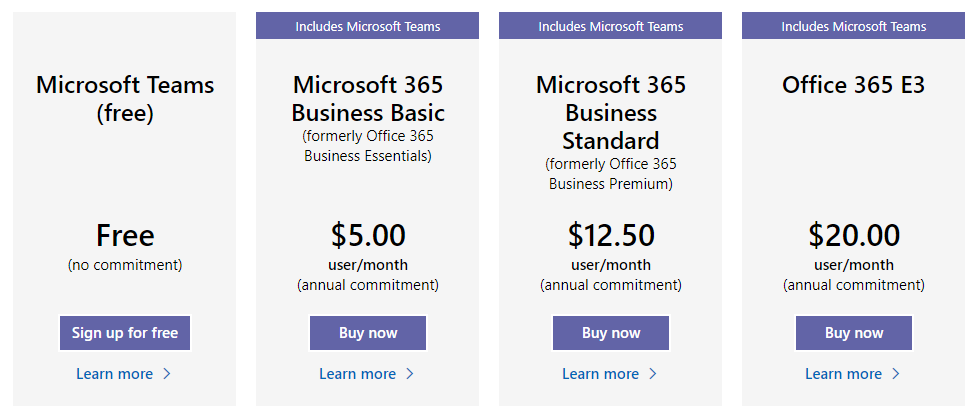Buy the Office 365 E3 plan

[854, 333]
